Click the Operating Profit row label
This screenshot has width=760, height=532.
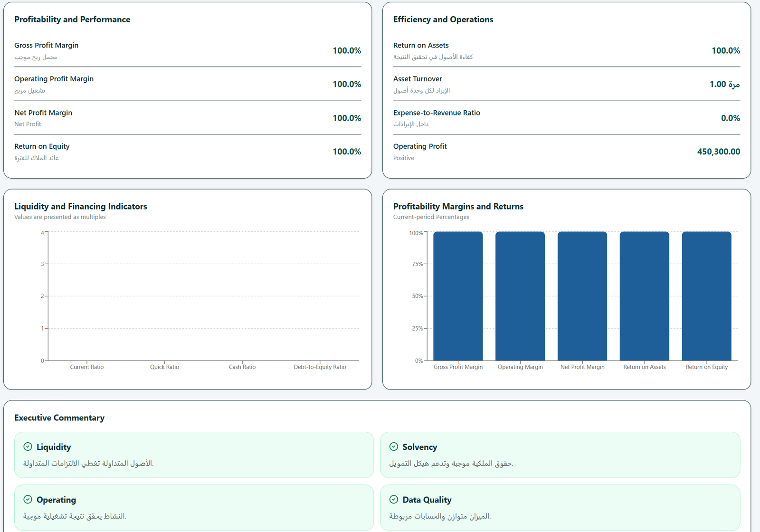[420, 146]
